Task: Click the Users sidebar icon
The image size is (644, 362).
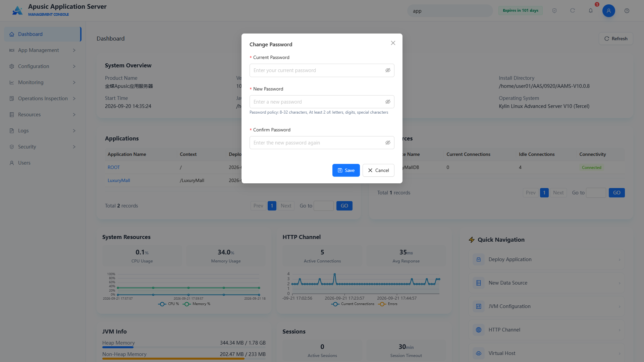Action: pos(12,163)
